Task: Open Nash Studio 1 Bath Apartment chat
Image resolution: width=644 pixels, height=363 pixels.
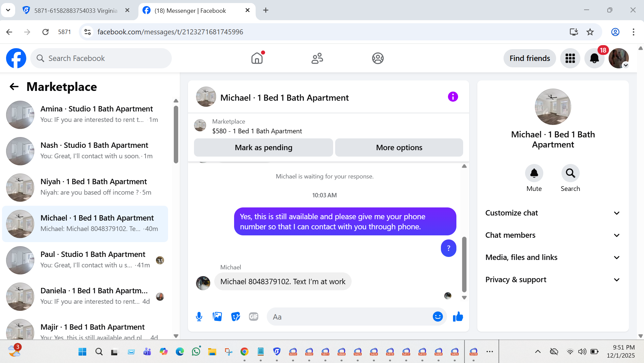Action: coord(85,151)
